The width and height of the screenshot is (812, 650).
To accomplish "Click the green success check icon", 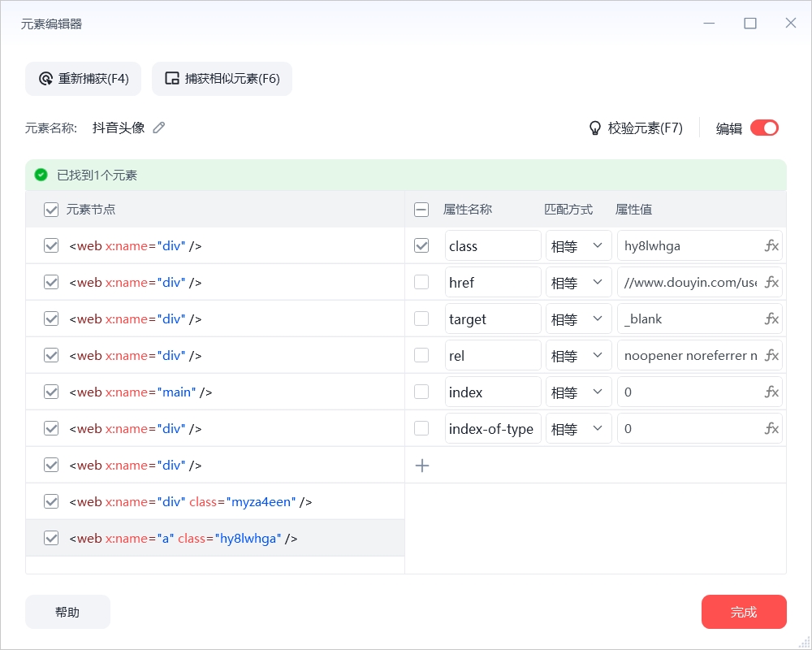I will pos(41,175).
